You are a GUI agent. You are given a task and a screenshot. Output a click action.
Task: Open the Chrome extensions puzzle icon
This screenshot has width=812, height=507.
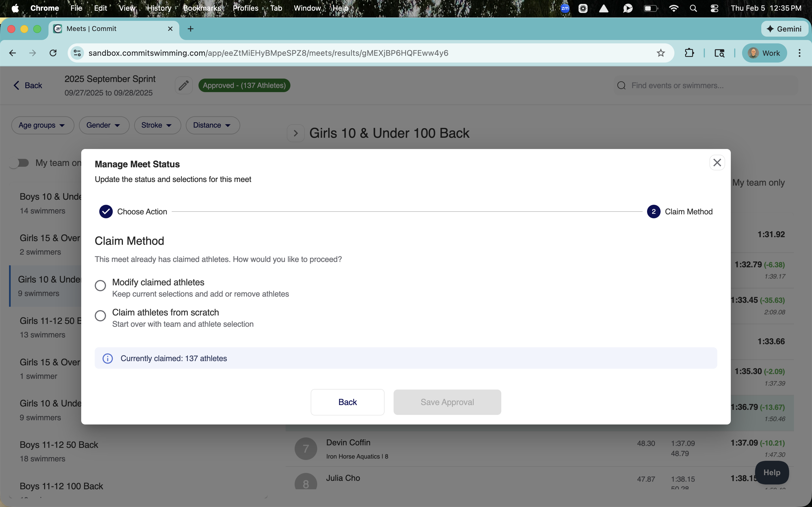coord(689,53)
